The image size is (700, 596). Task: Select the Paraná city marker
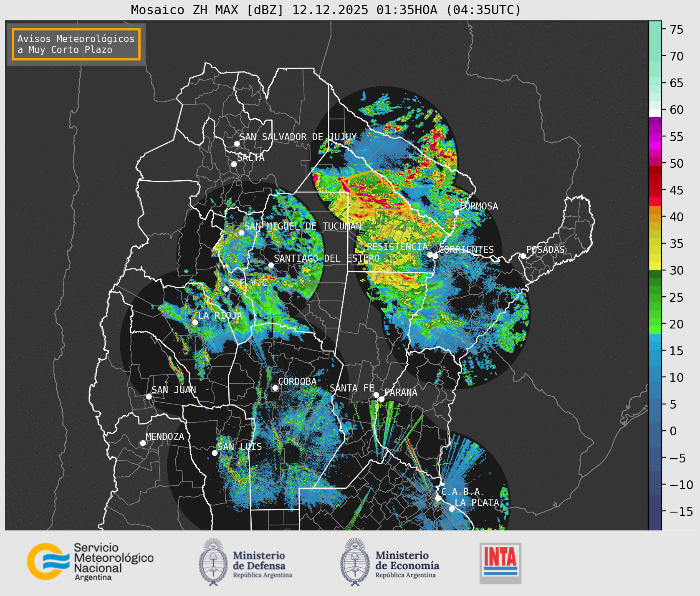coord(382,399)
